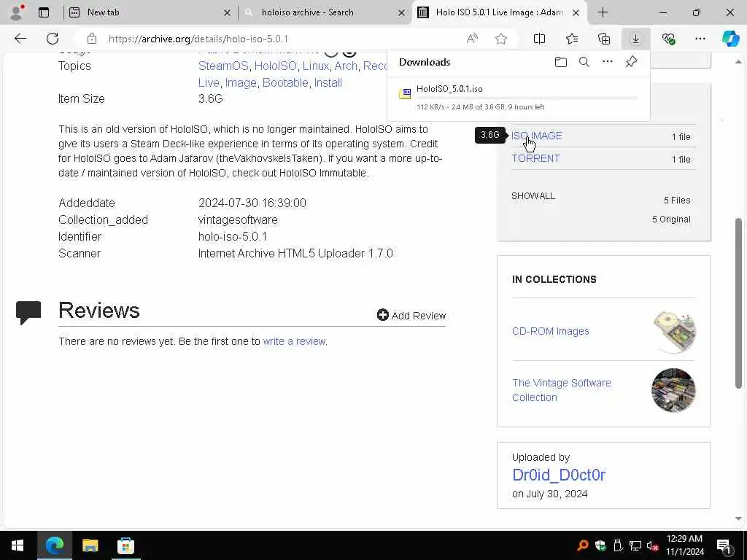This screenshot has height=560, width=747.
Task: Open split screen icon in toolbar
Action: click(539, 39)
